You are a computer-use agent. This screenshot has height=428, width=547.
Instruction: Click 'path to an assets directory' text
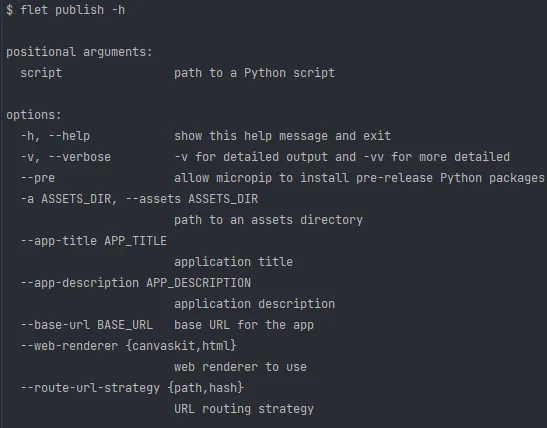(x=268, y=220)
